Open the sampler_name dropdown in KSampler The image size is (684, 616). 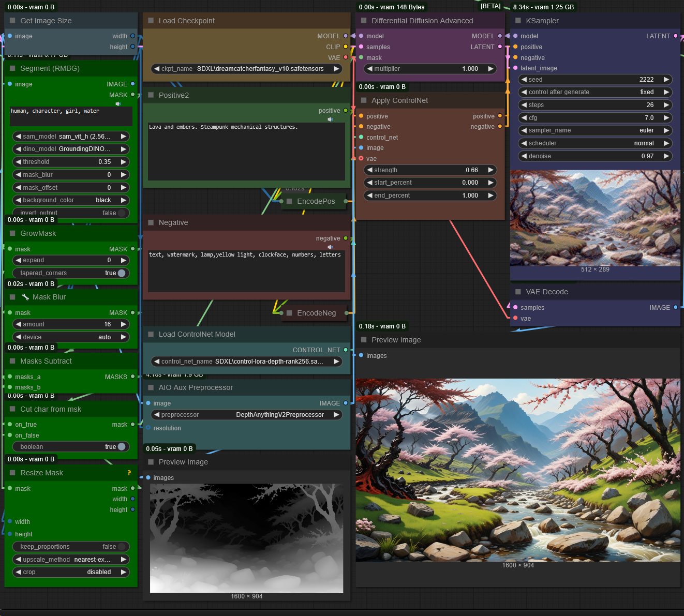coord(595,130)
